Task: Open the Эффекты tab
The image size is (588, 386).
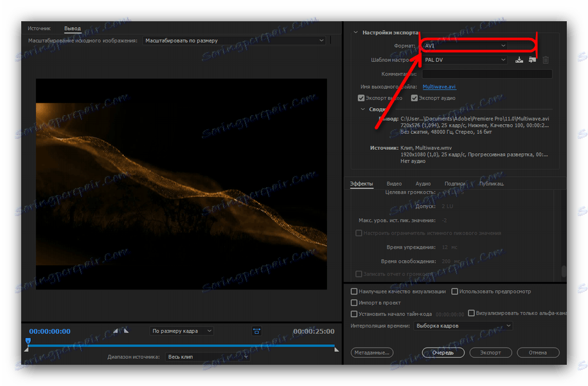Action: [x=362, y=183]
